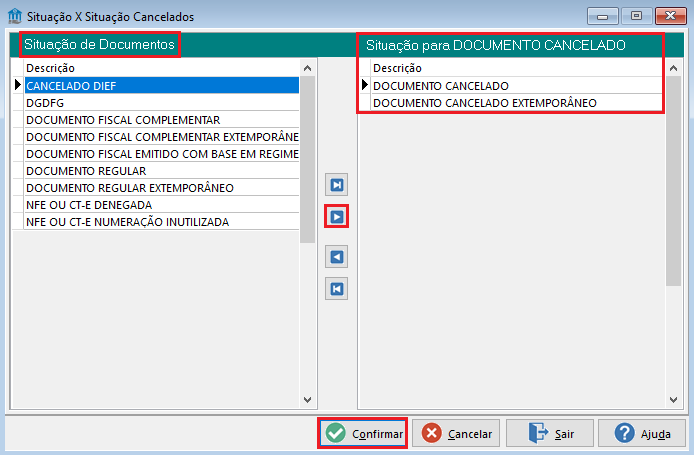Select NFE OU CT-E DENEGADA row
Viewport: 694px width, 455px height.
coord(162,205)
